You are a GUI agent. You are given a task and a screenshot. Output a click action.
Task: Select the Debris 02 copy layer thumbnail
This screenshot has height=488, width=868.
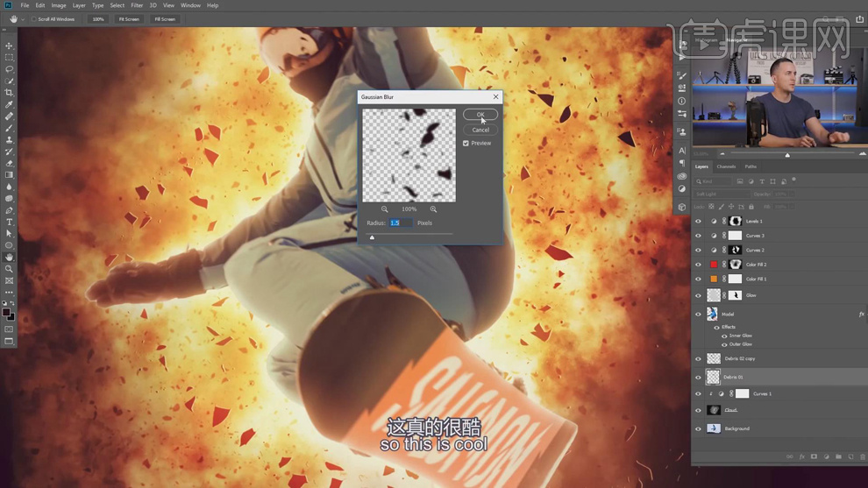(714, 358)
